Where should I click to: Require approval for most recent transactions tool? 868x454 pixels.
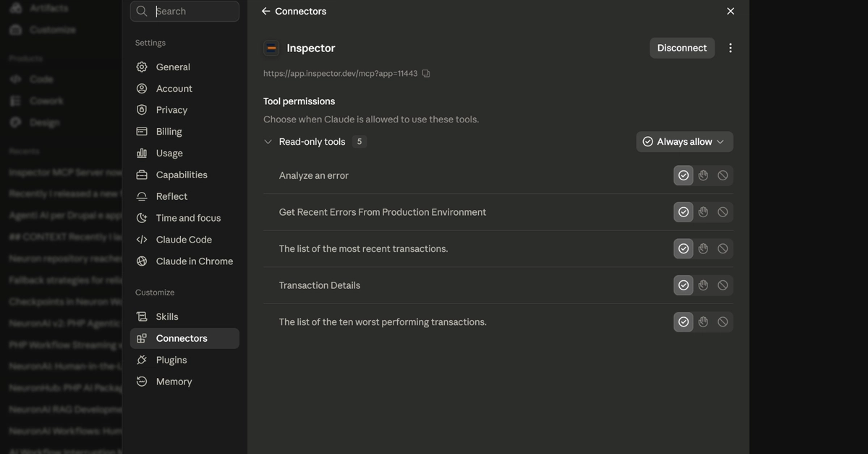click(703, 248)
